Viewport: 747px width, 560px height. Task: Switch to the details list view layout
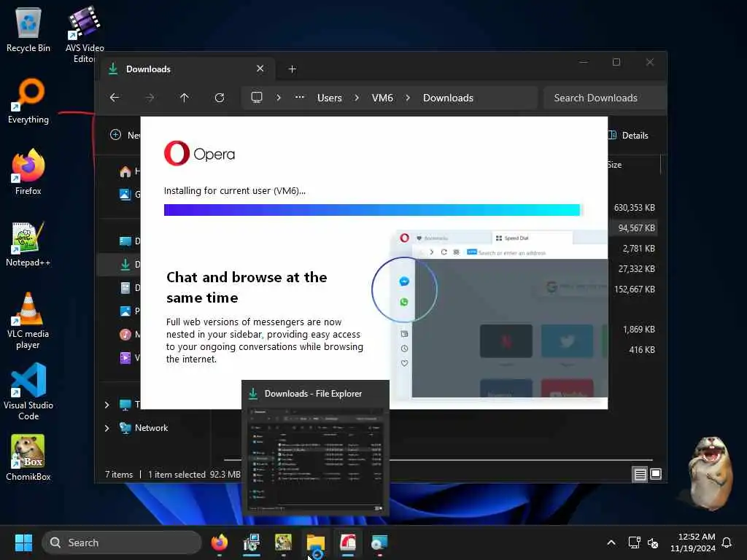(x=640, y=474)
